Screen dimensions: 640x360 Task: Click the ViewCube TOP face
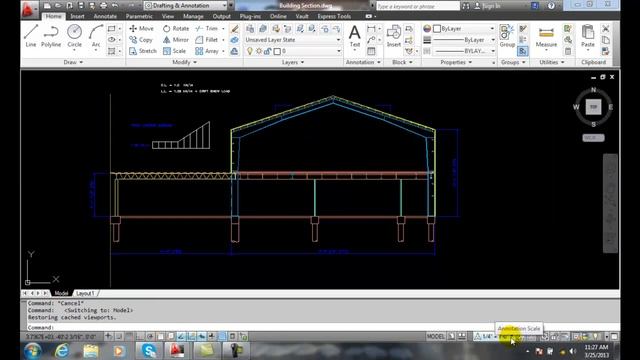point(593,107)
